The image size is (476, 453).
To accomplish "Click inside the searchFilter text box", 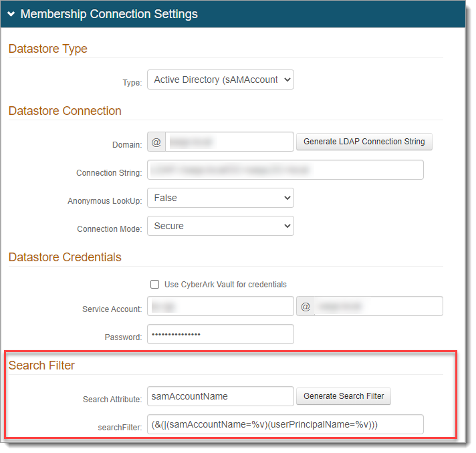I will (285, 424).
